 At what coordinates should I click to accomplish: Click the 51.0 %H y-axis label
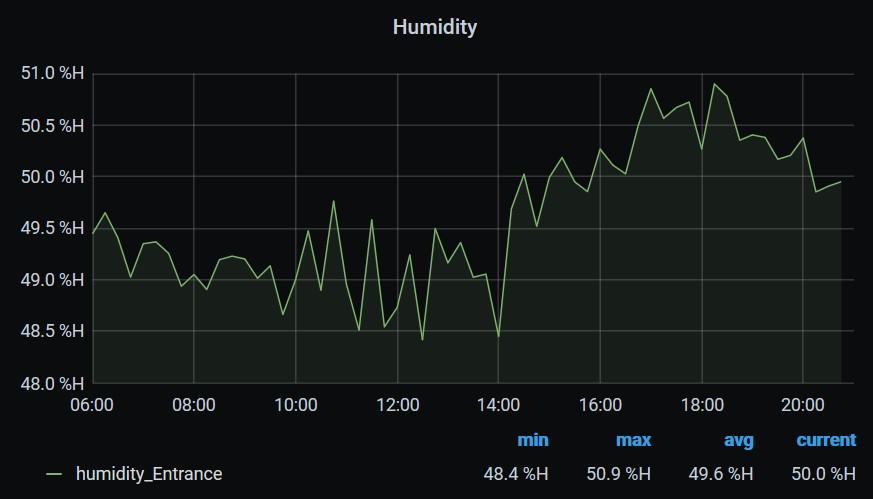pos(51,74)
